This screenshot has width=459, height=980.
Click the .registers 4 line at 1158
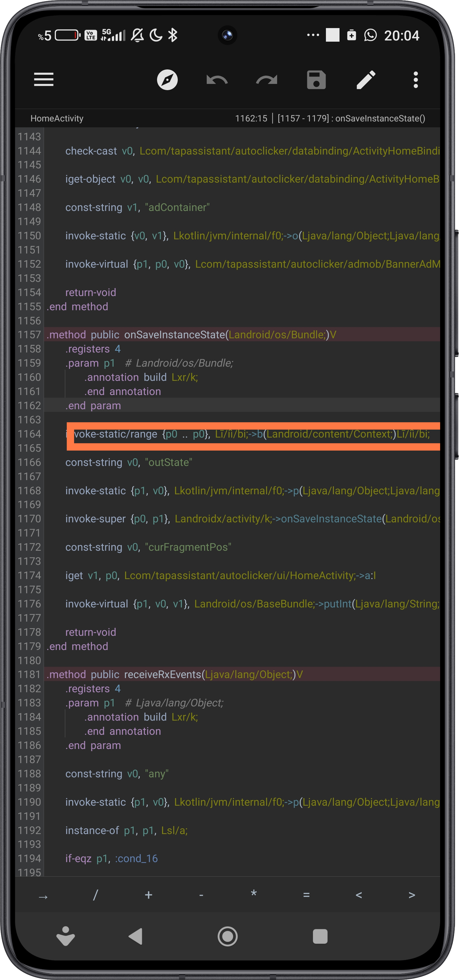pos(93,349)
